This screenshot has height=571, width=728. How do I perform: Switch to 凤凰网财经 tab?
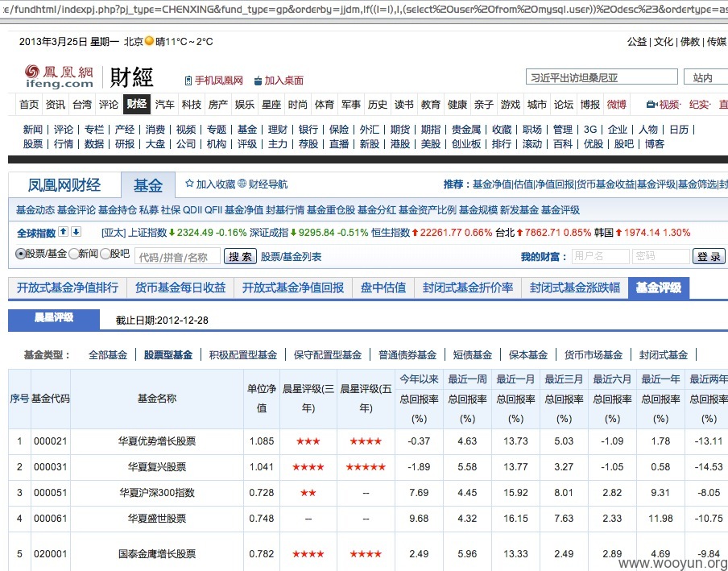pyautogui.click(x=64, y=185)
